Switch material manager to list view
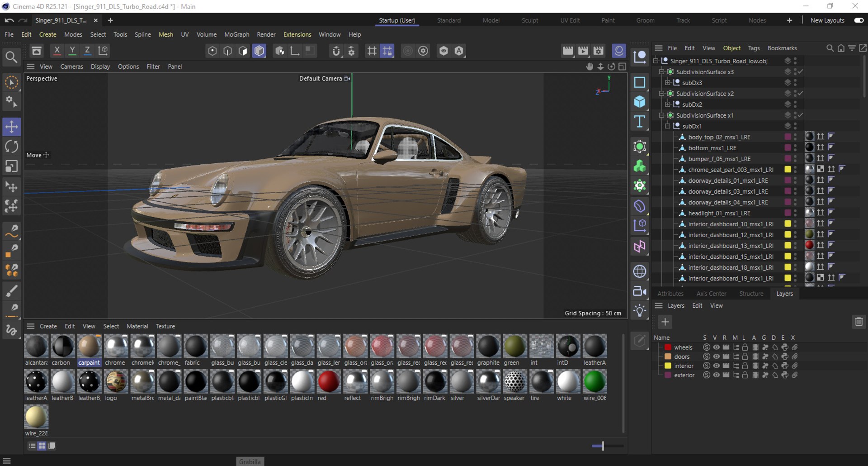 32,446
